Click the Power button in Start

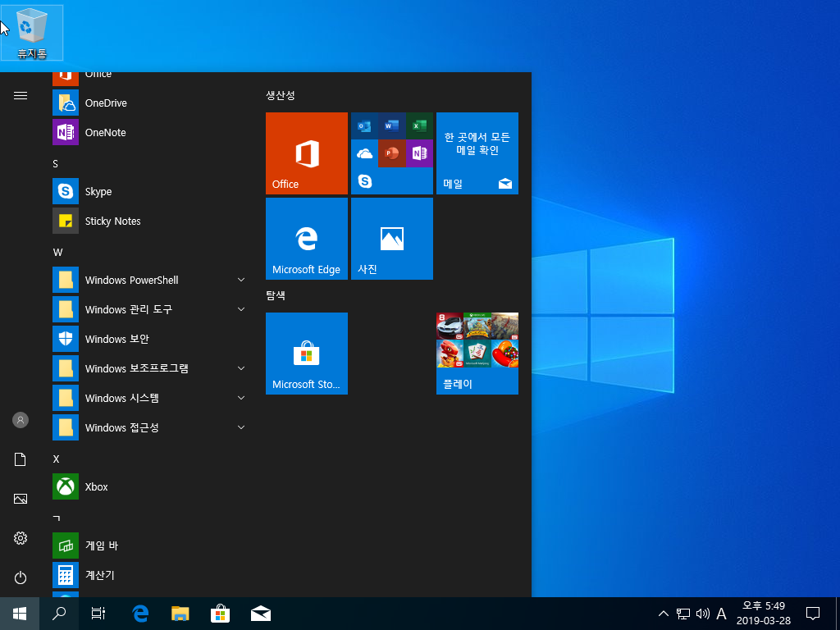point(21,577)
